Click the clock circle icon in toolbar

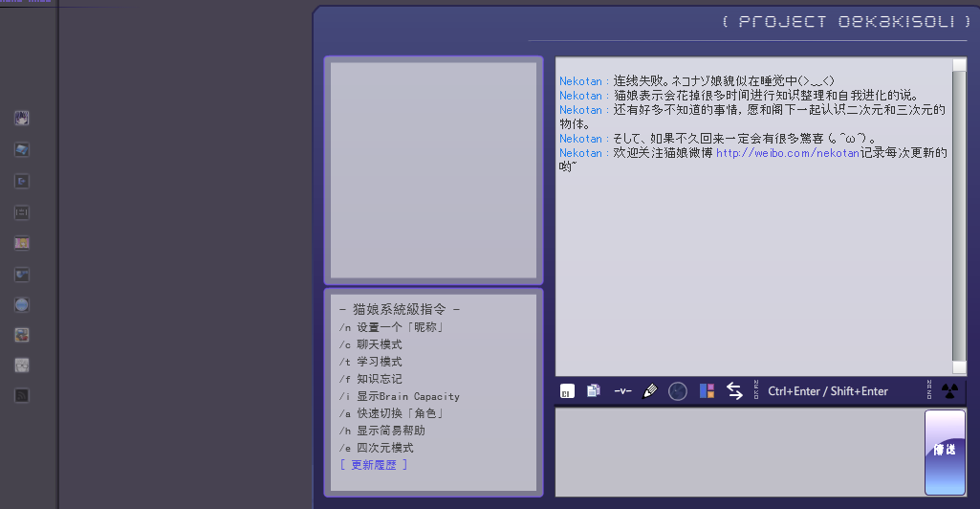tap(678, 391)
